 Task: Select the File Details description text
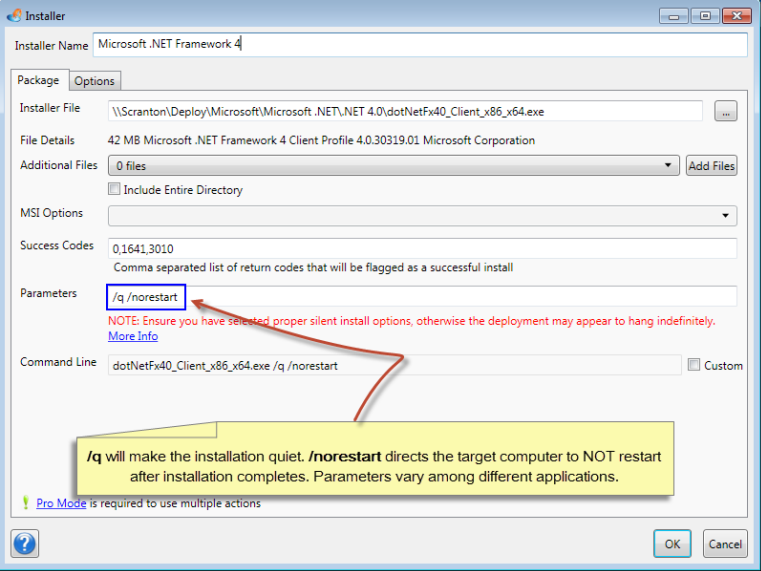pos(321,140)
